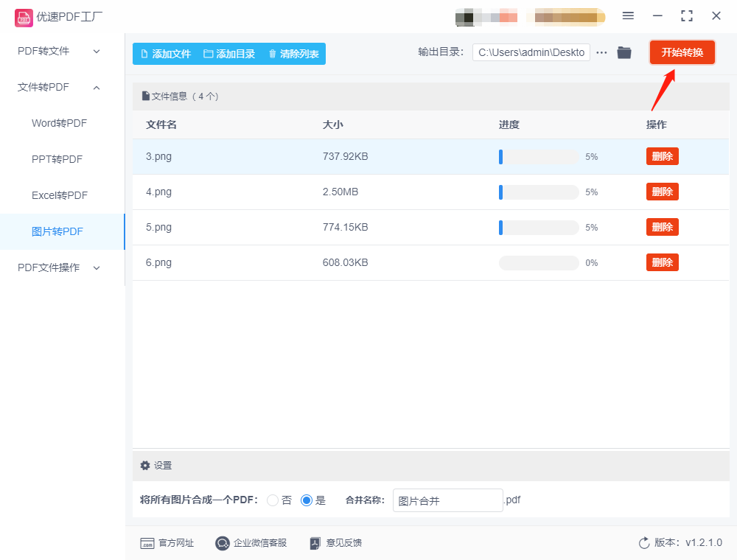The image size is (737, 560).
Task: Add files with 添加文件 button
Action: (x=166, y=54)
